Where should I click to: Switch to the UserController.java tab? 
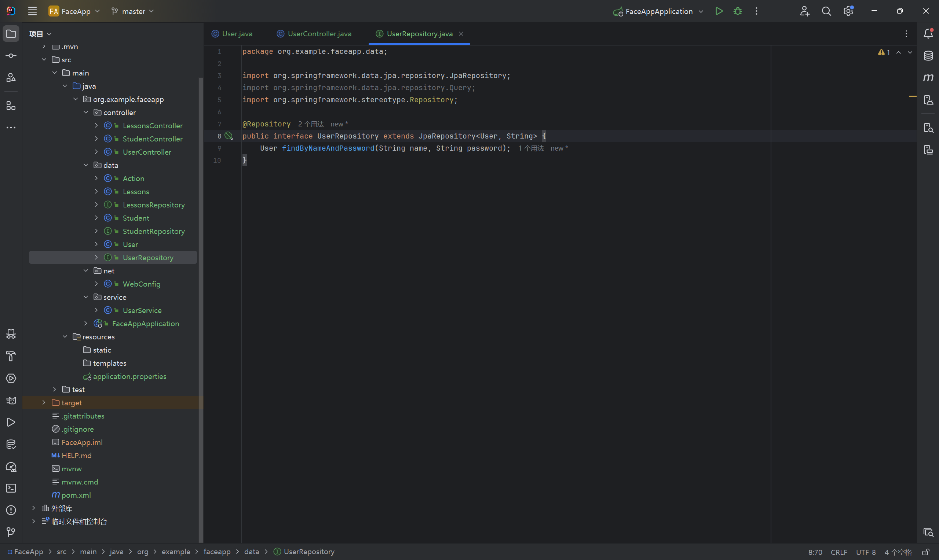pos(319,34)
